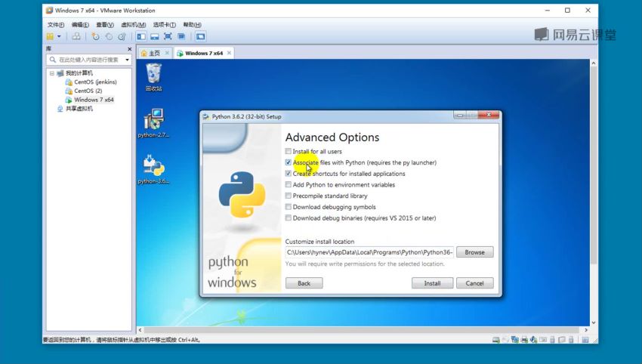Image resolution: width=642 pixels, height=364 pixels.
Task: Enable Precompile standard library checkbox
Action: coord(289,196)
